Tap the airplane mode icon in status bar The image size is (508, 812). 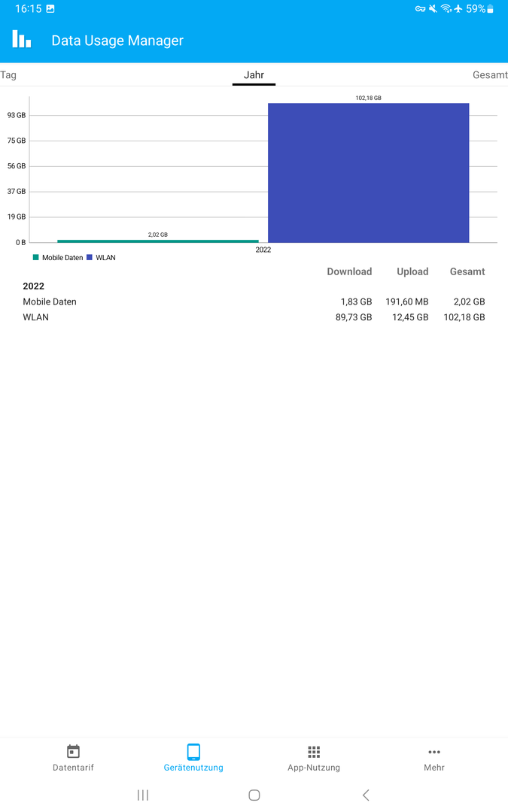click(458, 9)
